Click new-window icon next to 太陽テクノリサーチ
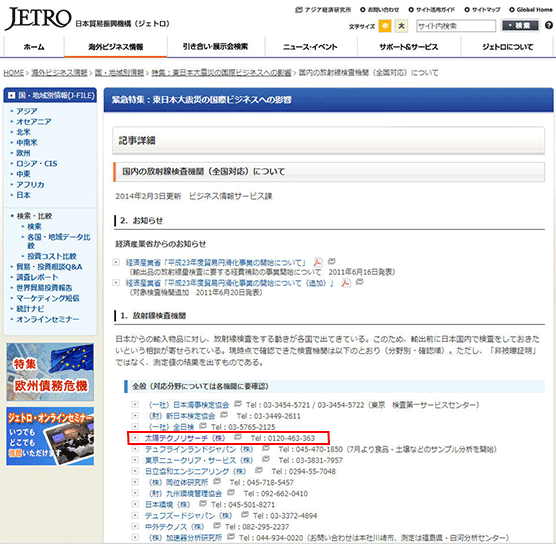 point(238,437)
